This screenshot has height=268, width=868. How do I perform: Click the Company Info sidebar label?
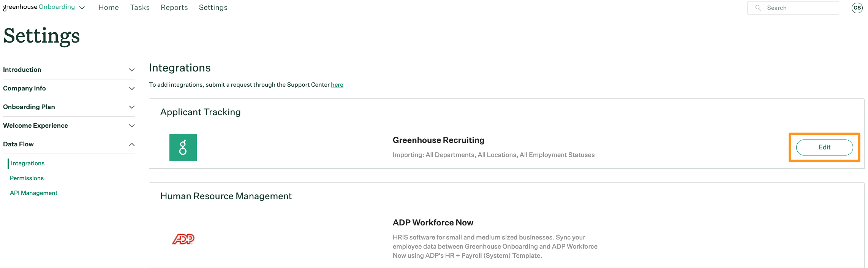tap(24, 89)
